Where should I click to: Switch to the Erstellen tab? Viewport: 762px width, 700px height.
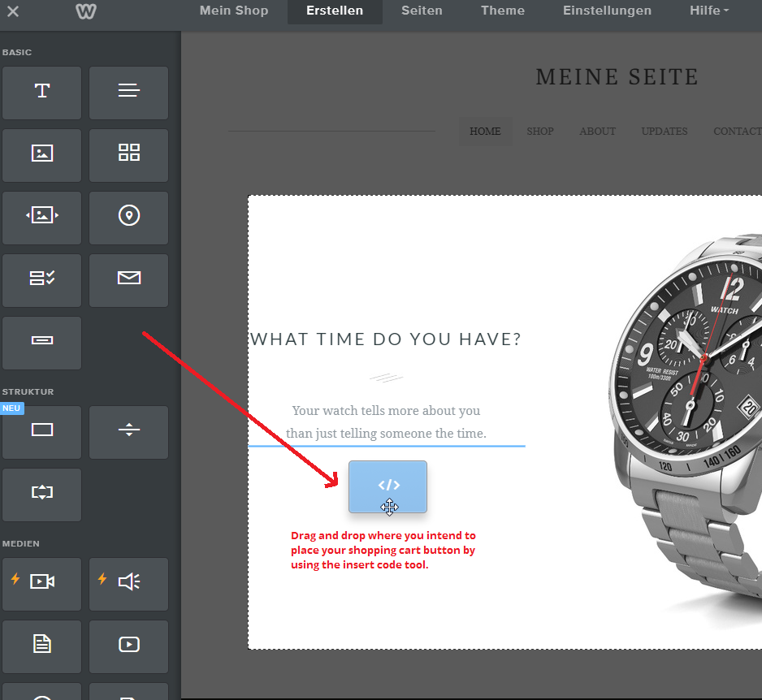(335, 11)
